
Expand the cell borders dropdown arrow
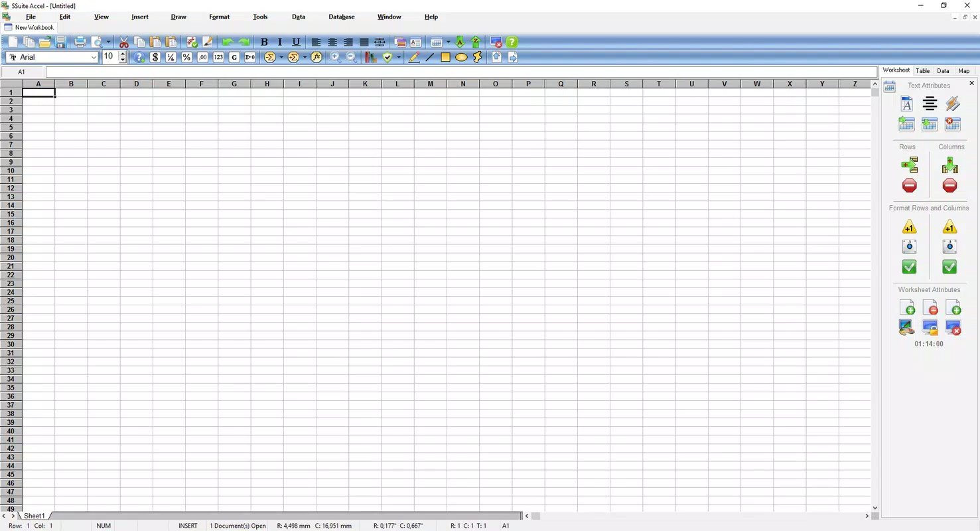448,42
